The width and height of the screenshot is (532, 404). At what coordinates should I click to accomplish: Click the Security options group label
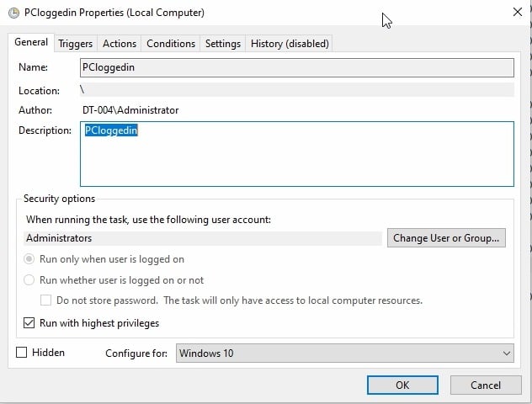59,199
